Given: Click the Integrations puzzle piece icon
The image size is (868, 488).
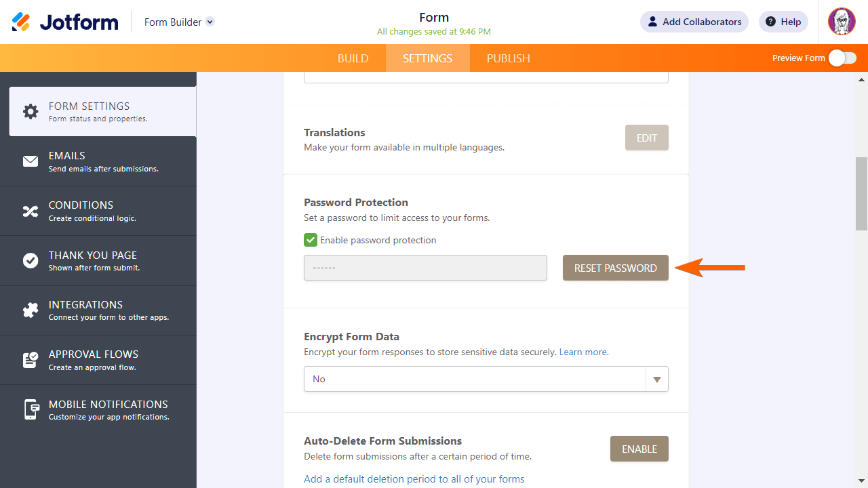Looking at the screenshot, I should (31, 310).
